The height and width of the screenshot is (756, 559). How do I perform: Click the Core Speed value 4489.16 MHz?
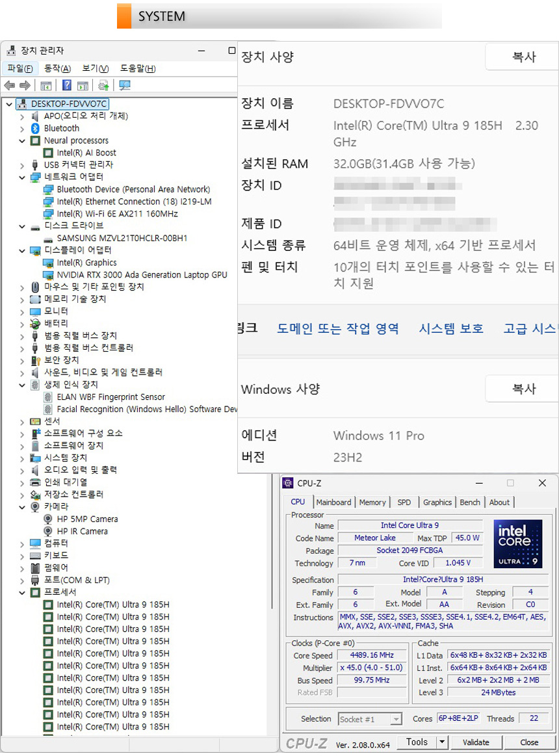click(371, 655)
